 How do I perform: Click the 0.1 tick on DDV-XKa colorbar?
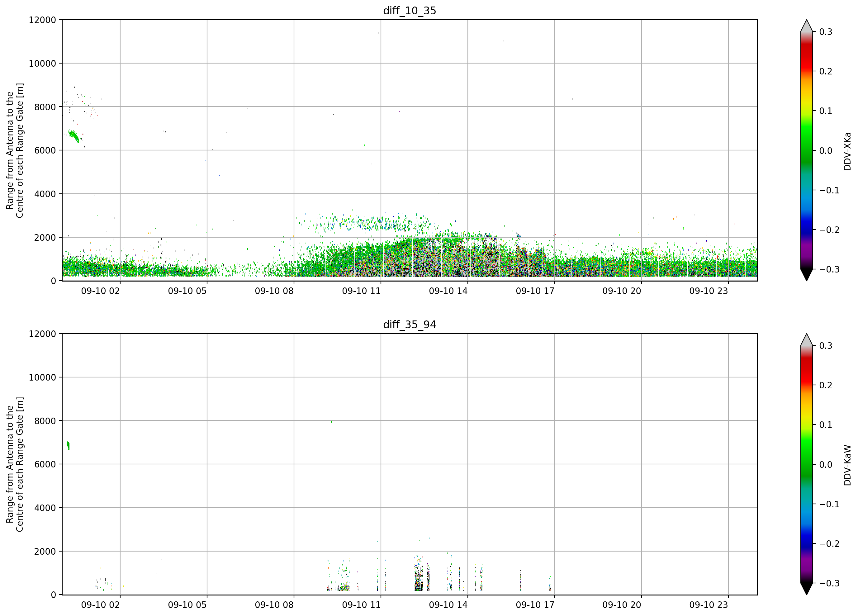826,111
